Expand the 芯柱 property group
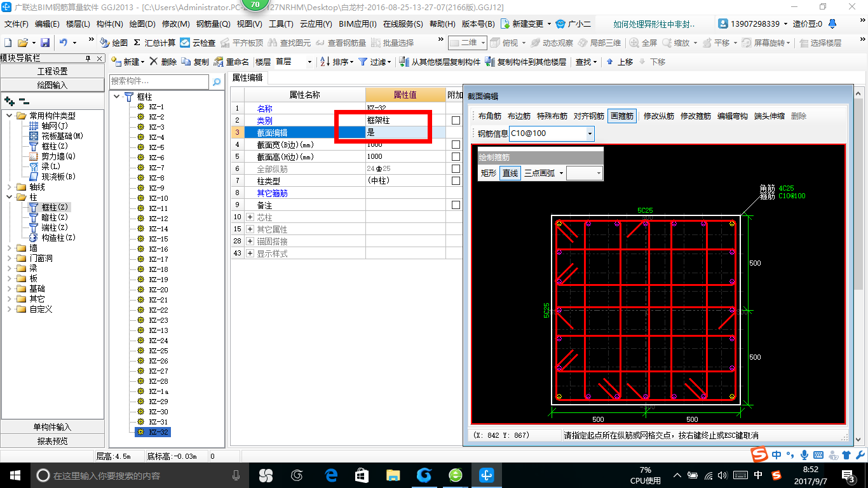This screenshot has width=868, height=488. [x=249, y=217]
